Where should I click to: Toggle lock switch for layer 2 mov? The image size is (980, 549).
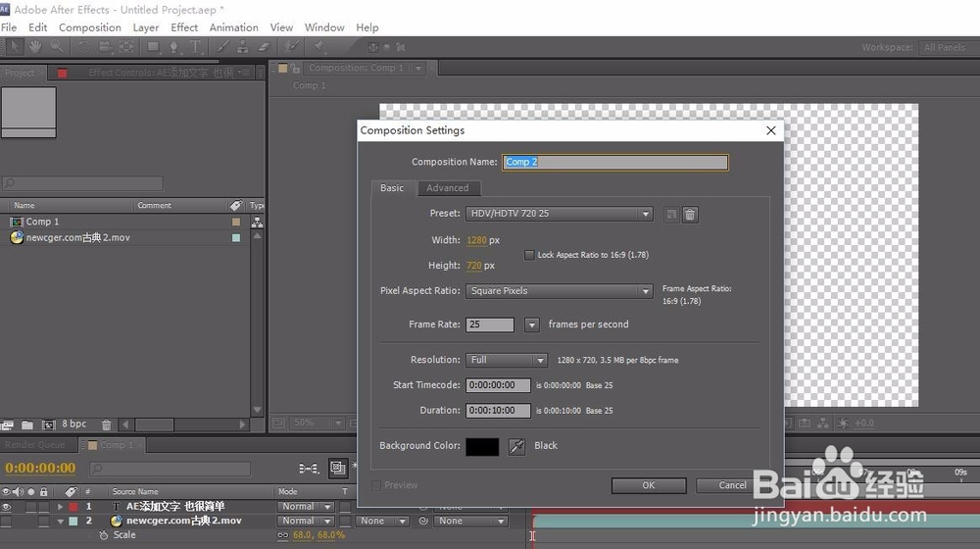pos(43,521)
